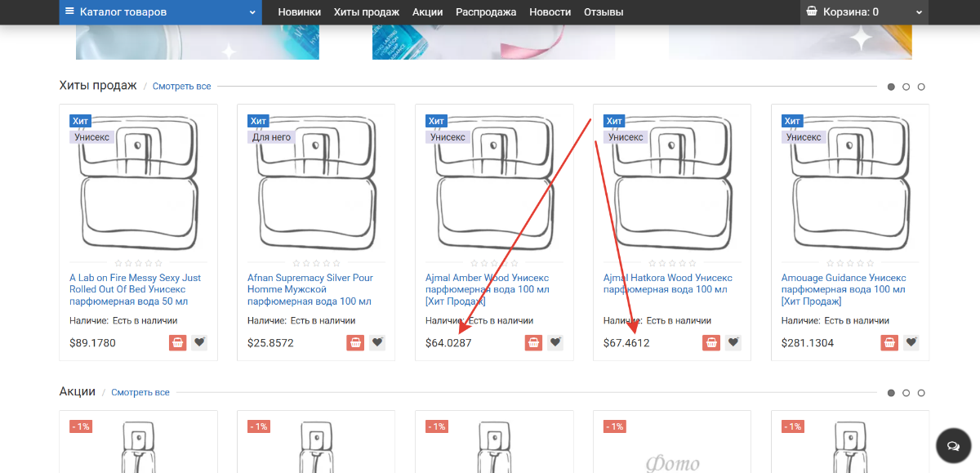Open Amouage Guidance product link
Screen dimensions: 980x473
pos(844,289)
